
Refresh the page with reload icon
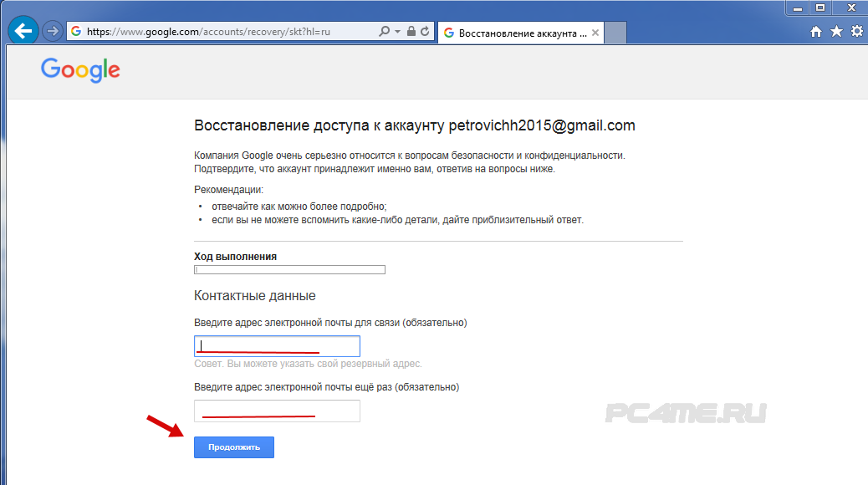coord(425,32)
